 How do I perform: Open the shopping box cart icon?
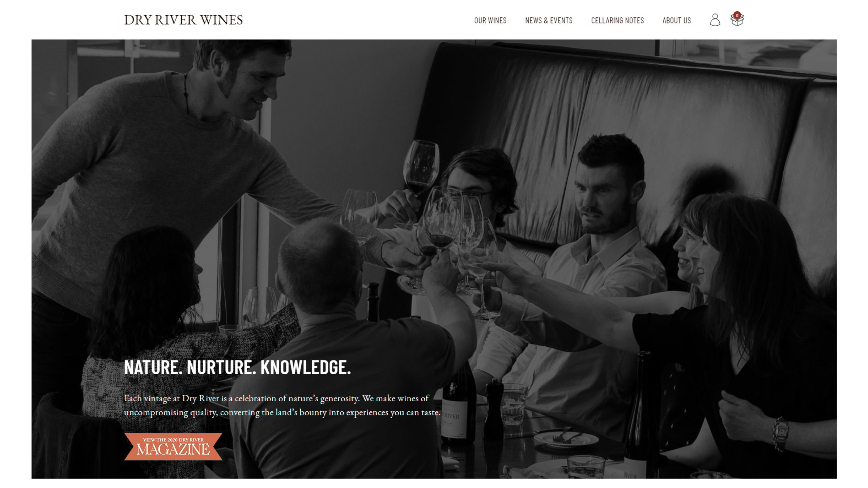click(737, 20)
